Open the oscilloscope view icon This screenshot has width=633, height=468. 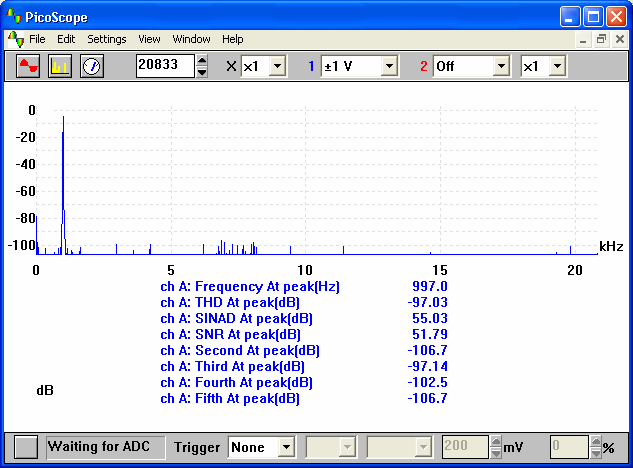click(28, 66)
